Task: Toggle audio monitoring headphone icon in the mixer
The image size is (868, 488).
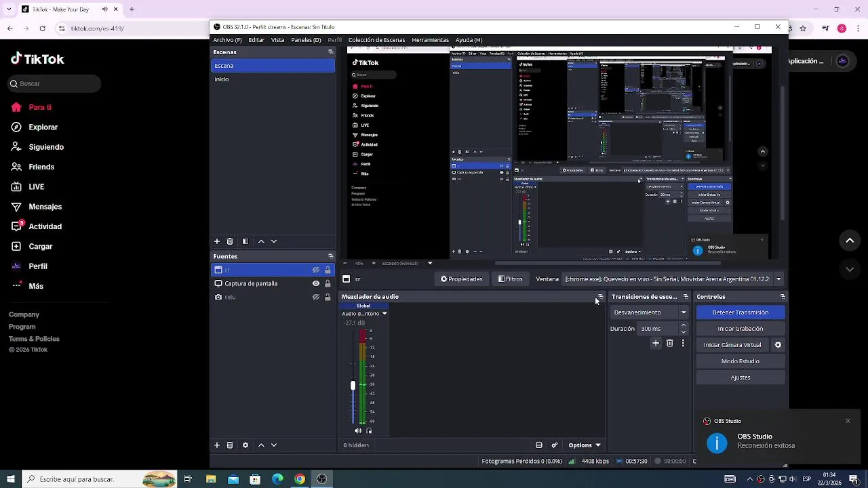Action: tap(369, 430)
